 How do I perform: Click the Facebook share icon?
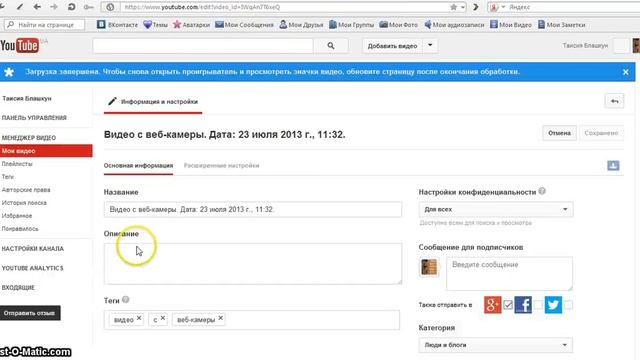pos(523,305)
